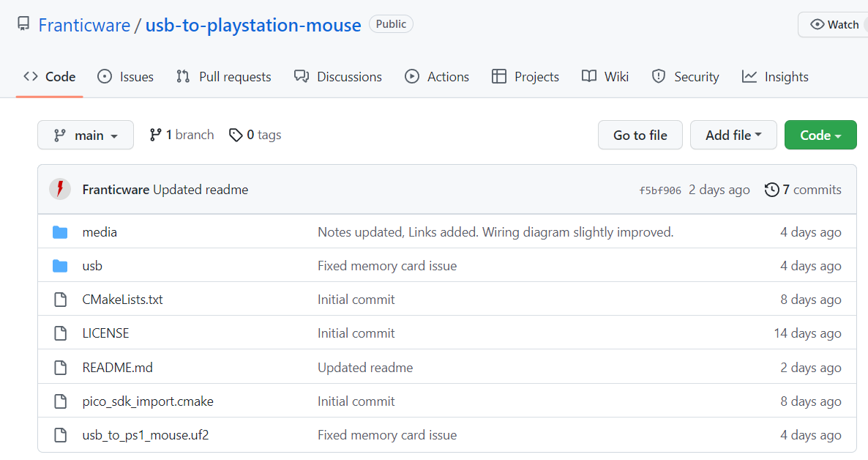The height and width of the screenshot is (460, 868).
Task: Click the LICENSE file icon
Action: point(60,333)
